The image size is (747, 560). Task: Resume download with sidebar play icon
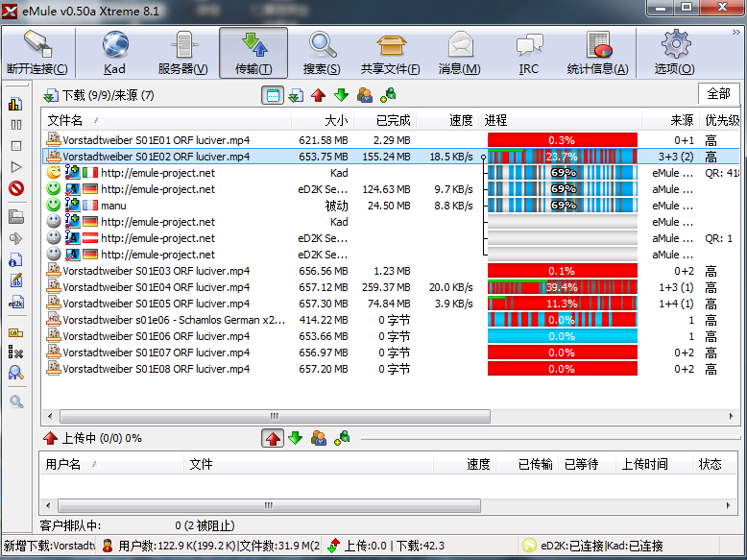(x=15, y=167)
